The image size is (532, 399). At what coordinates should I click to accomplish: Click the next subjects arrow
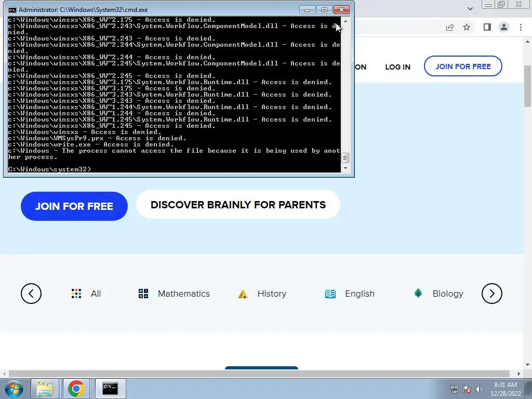[491, 294]
